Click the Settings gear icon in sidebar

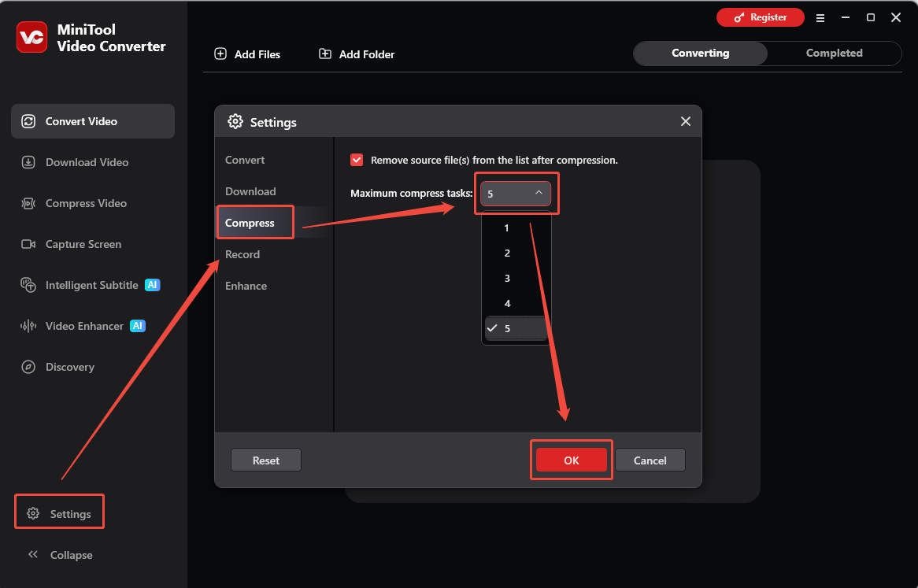pos(33,513)
